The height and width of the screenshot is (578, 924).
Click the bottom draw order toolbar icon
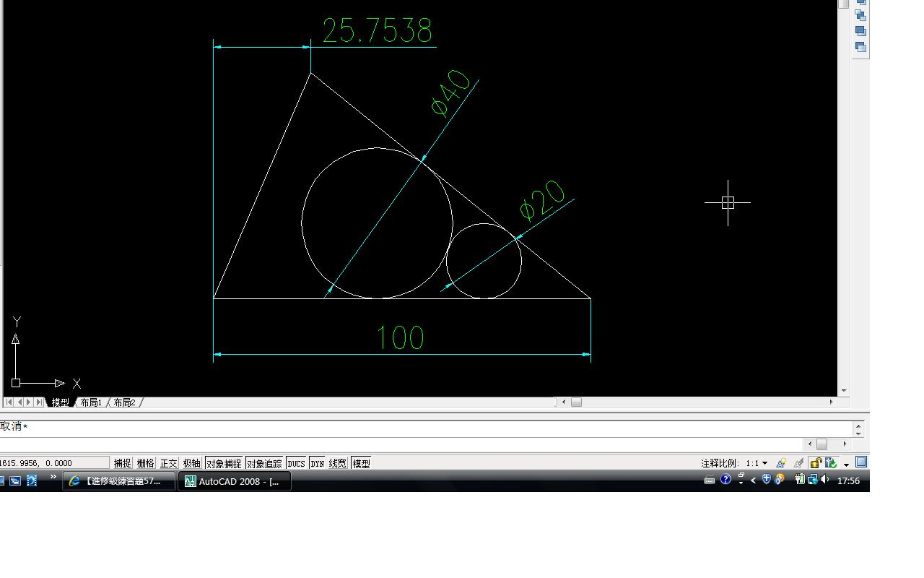860,47
